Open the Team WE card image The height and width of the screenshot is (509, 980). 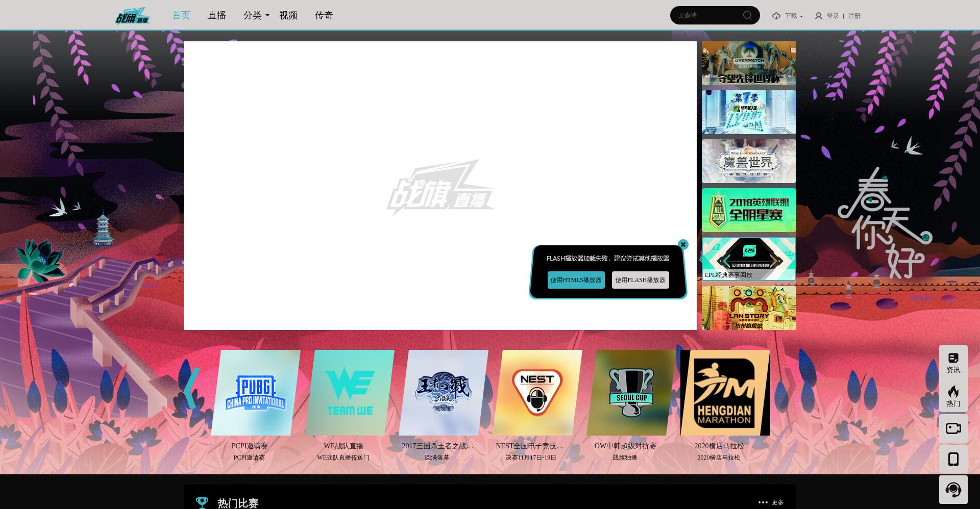click(x=350, y=393)
